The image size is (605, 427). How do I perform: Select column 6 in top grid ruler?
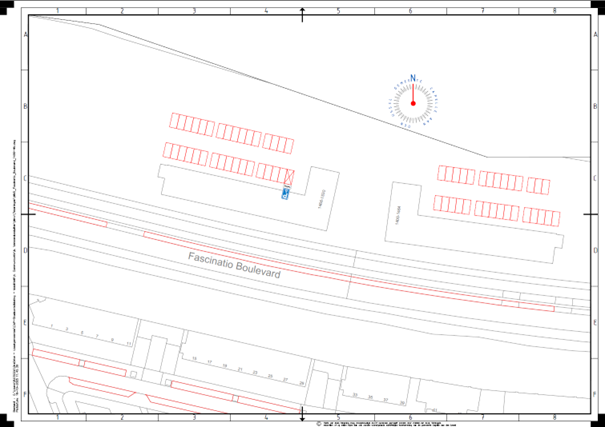[410, 11]
